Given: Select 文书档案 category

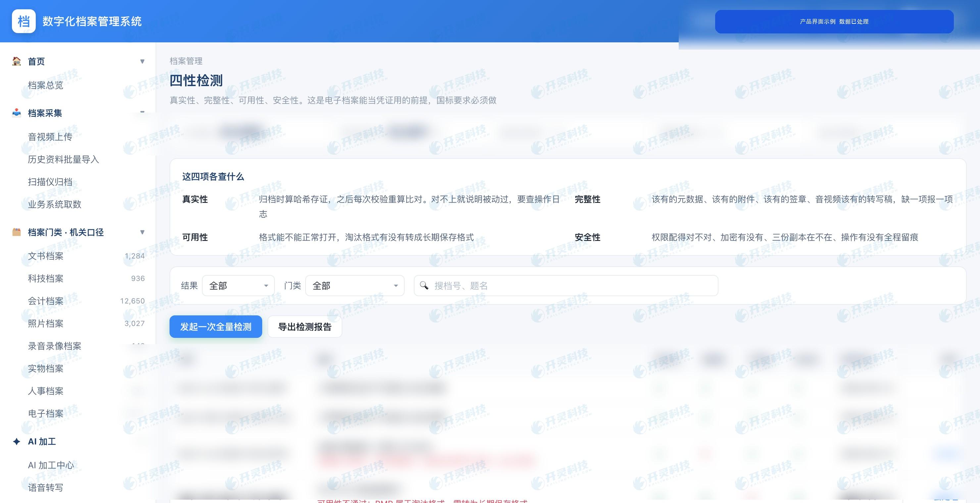Looking at the screenshot, I should [x=46, y=256].
